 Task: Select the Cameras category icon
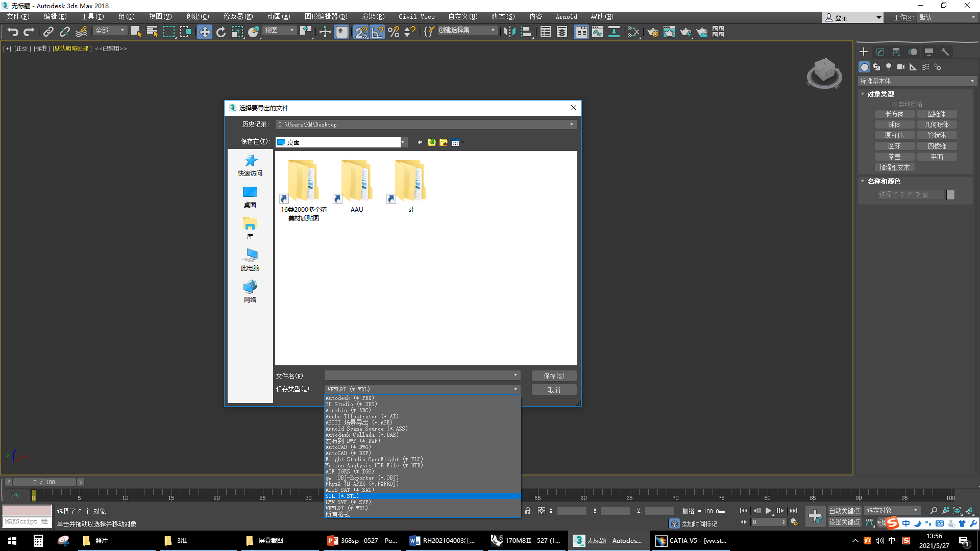[901, 67]
